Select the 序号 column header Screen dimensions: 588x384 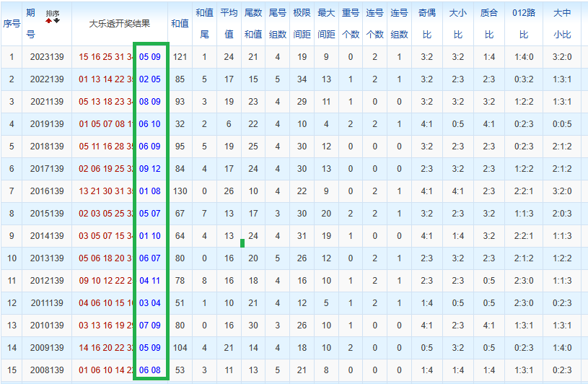12,24
